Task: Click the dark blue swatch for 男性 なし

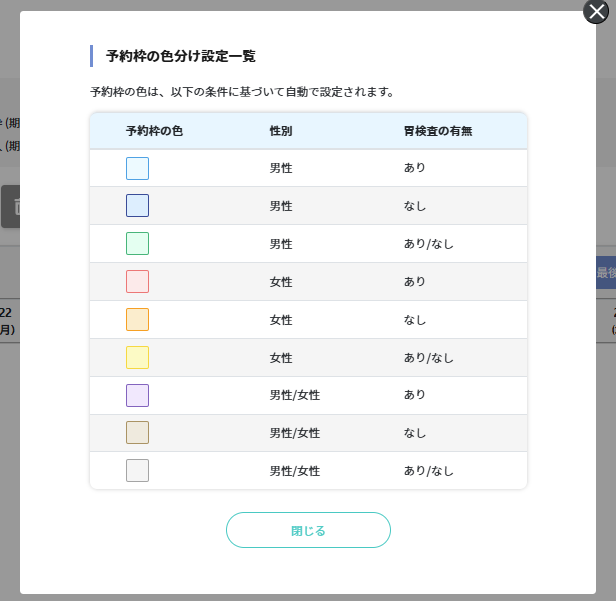Action: tap(137, 206)
